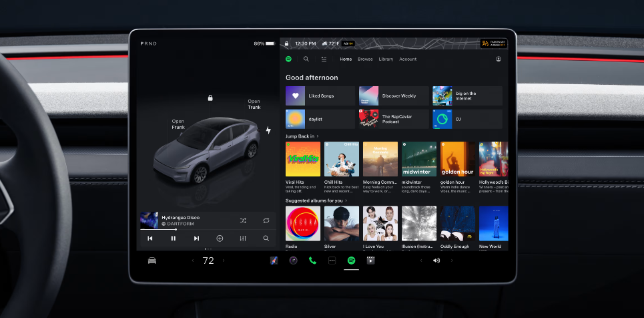Open the I Love You album cover
Image resolution: width=644 pixels, height=318 pixels.
380,223
